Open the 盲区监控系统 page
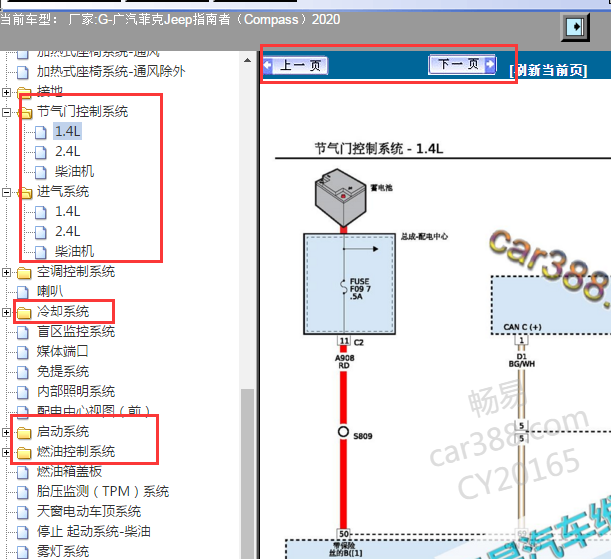The image size is (611, 559). (x=76, y=332)
